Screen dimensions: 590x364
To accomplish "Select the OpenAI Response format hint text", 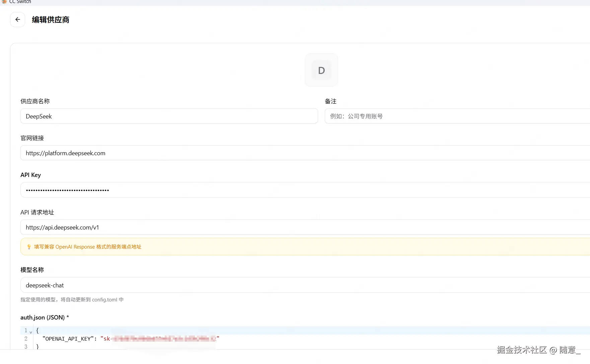I will pyautogui.click(x=88, y=247).
